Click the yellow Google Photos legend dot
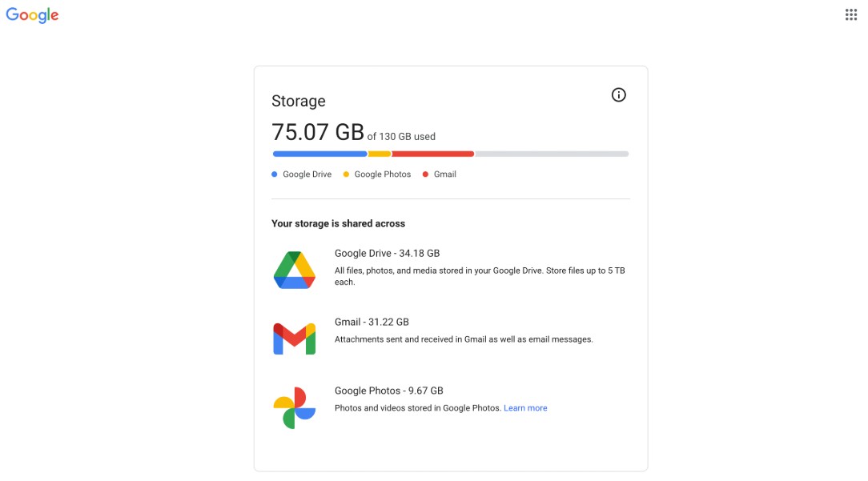868x481 pixels. click(x=346, y=174)
